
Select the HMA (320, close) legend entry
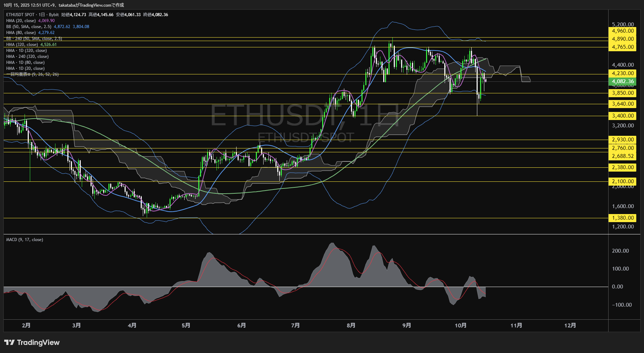[22, 45]
